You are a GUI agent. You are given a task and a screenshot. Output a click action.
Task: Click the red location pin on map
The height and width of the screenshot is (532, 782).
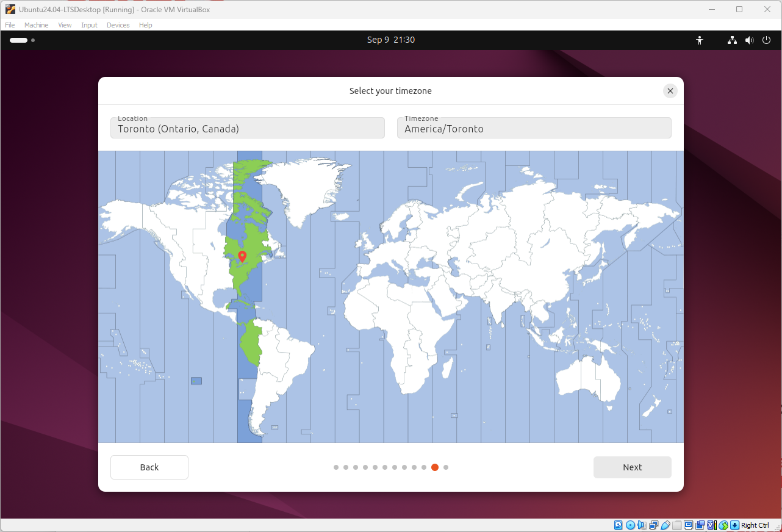[242, 256]
